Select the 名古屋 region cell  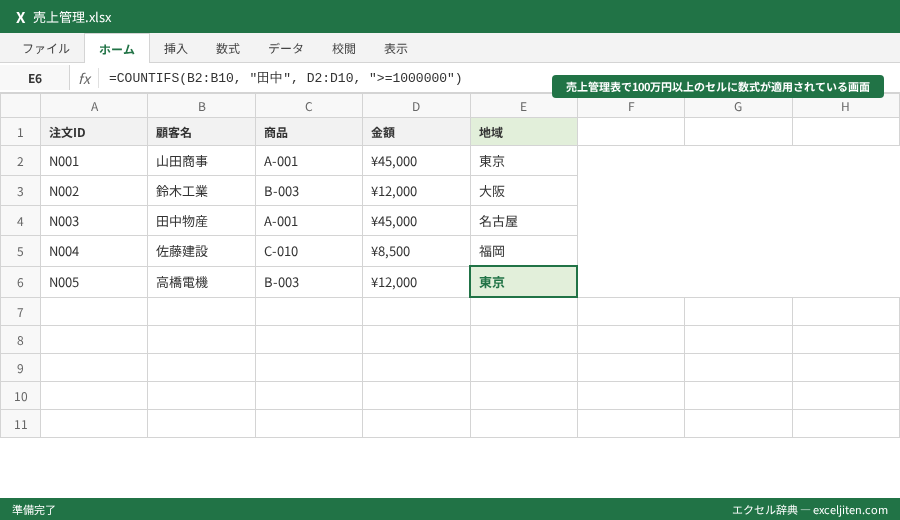tap(523, 221)
